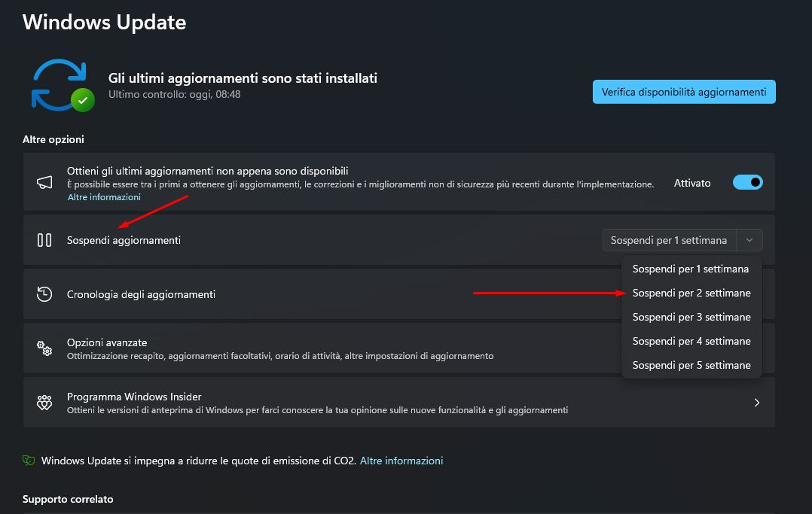The height and width of the screenshot is (514, 812).
Task: Click the pause icon beside Sospendi aggiornamenti
Action: coord(44,240)
